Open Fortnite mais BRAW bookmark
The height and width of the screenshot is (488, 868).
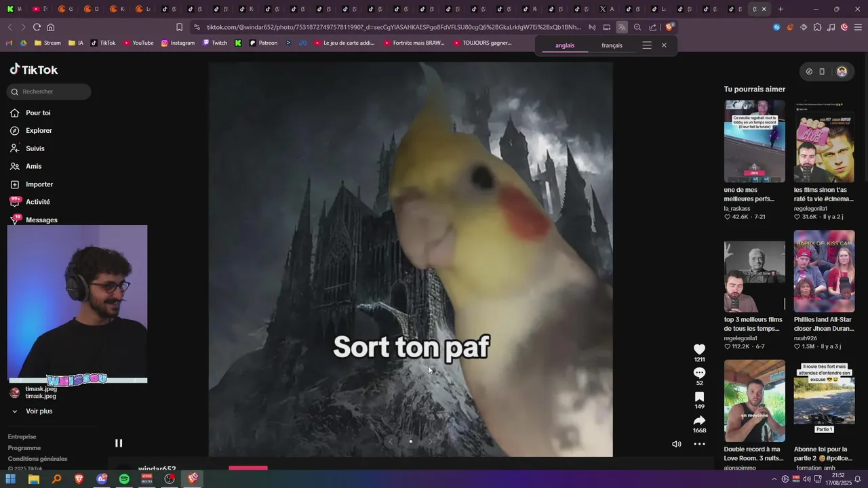point(414,43)
